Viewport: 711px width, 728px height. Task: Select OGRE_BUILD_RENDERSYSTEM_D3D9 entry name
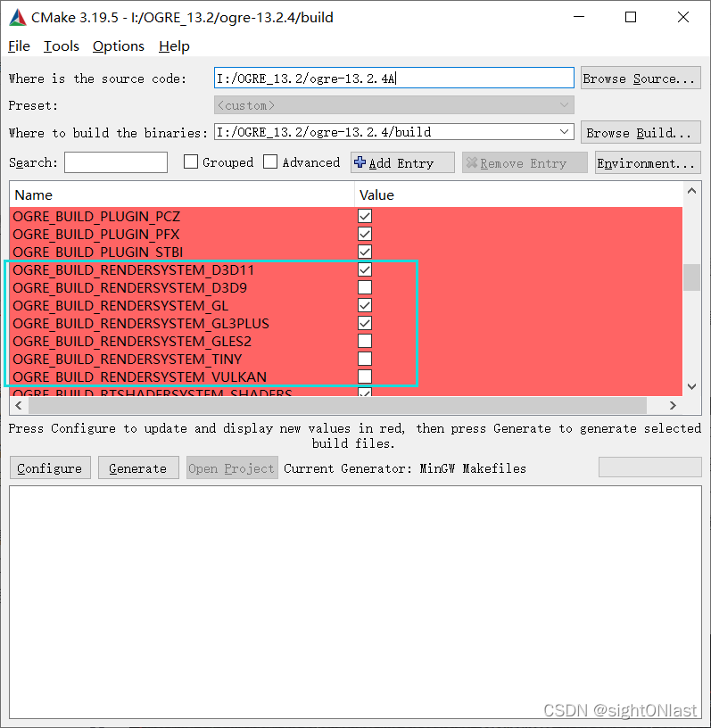click(x=130, y=288)
